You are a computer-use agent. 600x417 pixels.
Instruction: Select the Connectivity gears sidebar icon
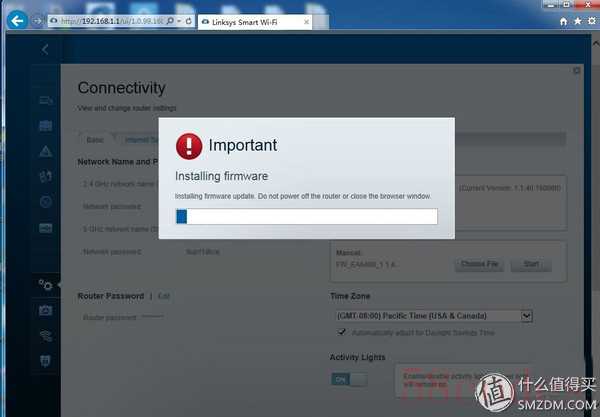pyautogui.click(x=46, y=285)
